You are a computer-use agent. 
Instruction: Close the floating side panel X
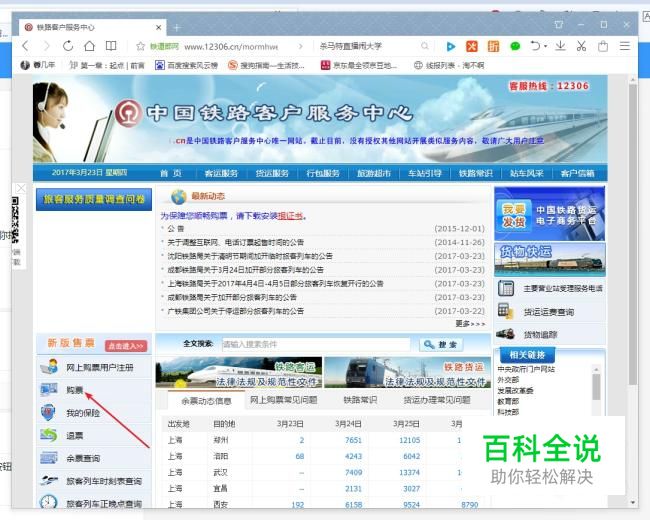pyautogui.click(x=21, y=189)
